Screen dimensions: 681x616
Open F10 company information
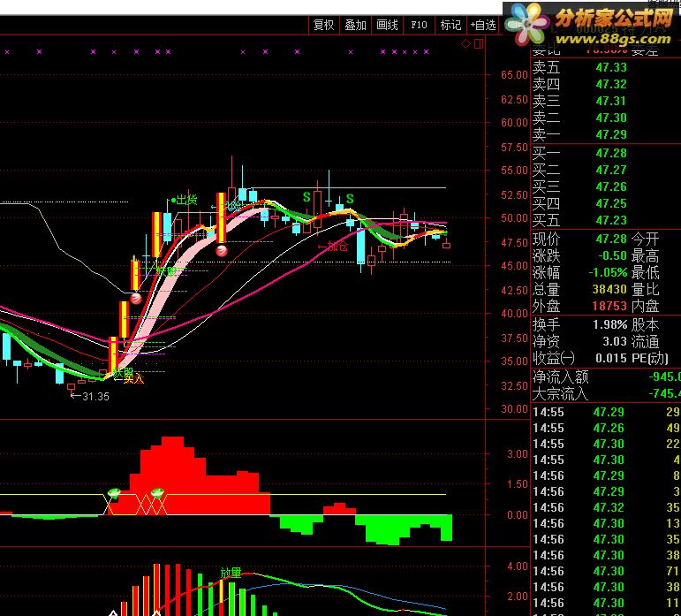[x=419, y=26]
